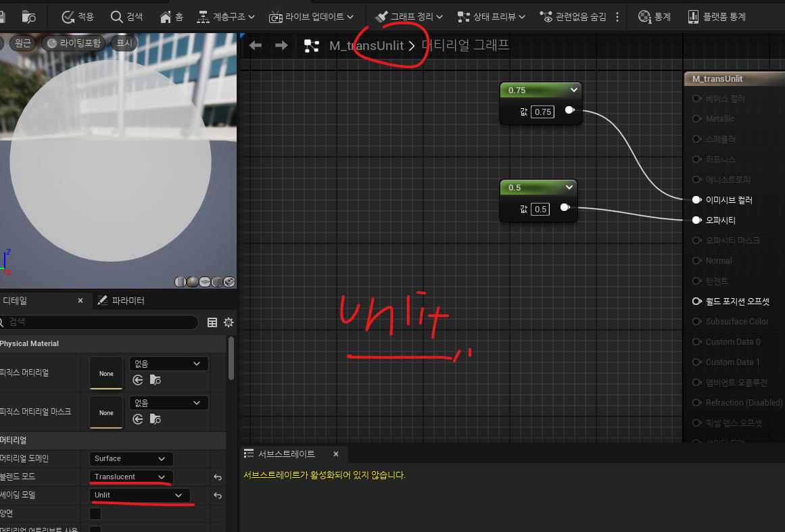Click the Details panel vertical scrollbar
Viewport: 785px width, 532px height.
(x=231, y=358)
